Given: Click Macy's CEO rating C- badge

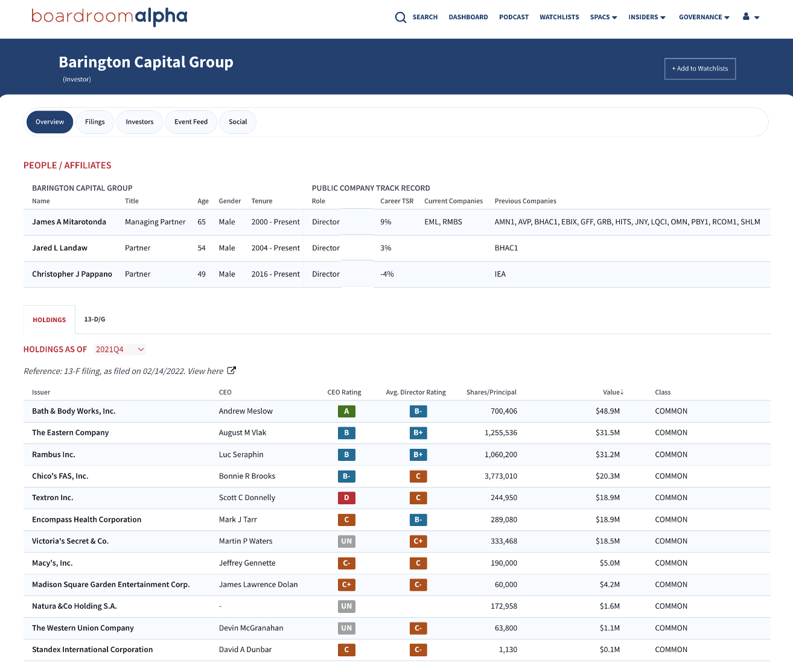Looking at the screenshot, I should (346, 563).
